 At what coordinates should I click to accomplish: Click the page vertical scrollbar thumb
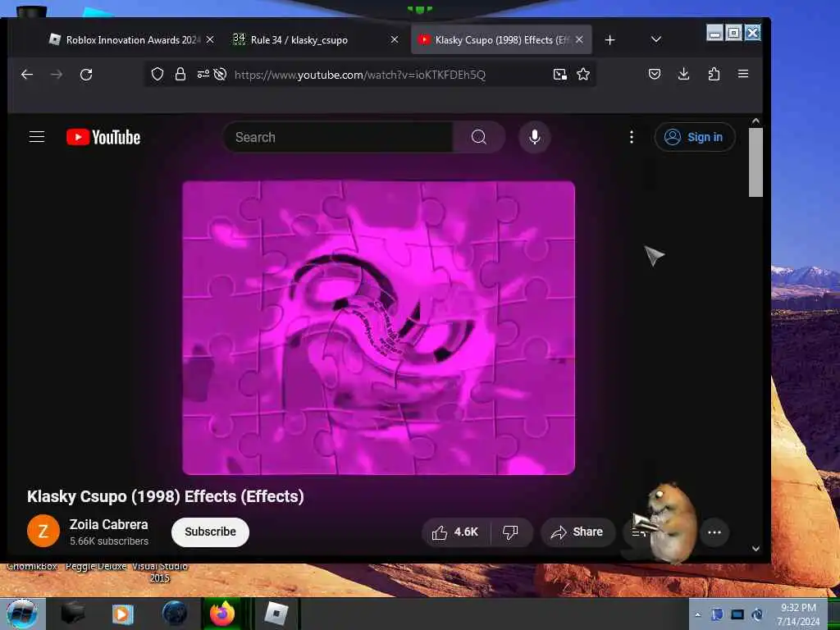pyautogui.click(x=756, y=162)
